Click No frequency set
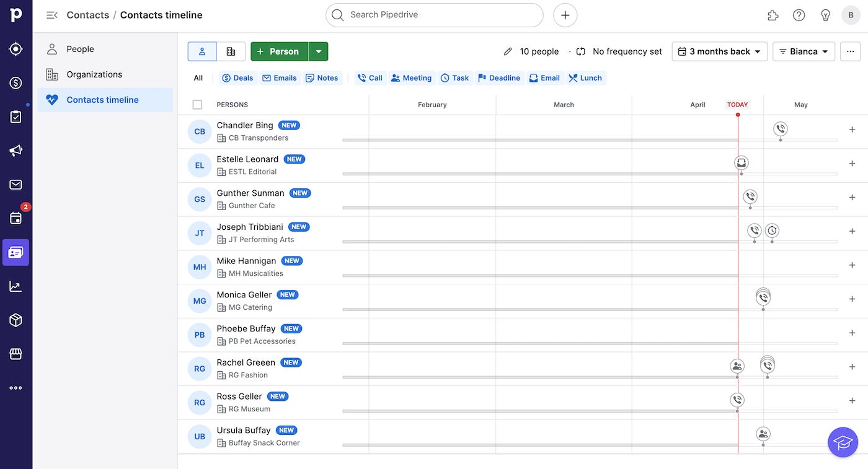The width and height of the screenshot is (868, 469). tap(627, 51)
